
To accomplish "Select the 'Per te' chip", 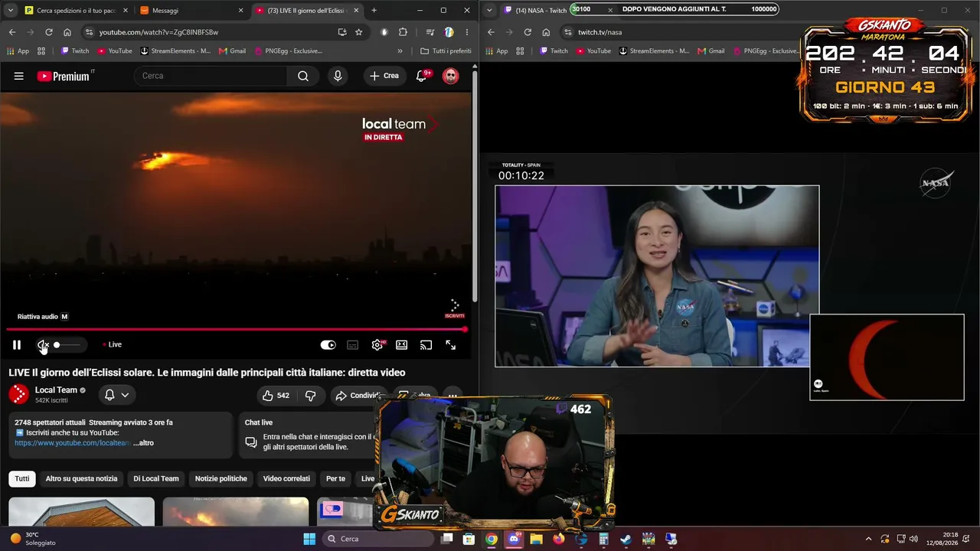I will tap(335, 479).
